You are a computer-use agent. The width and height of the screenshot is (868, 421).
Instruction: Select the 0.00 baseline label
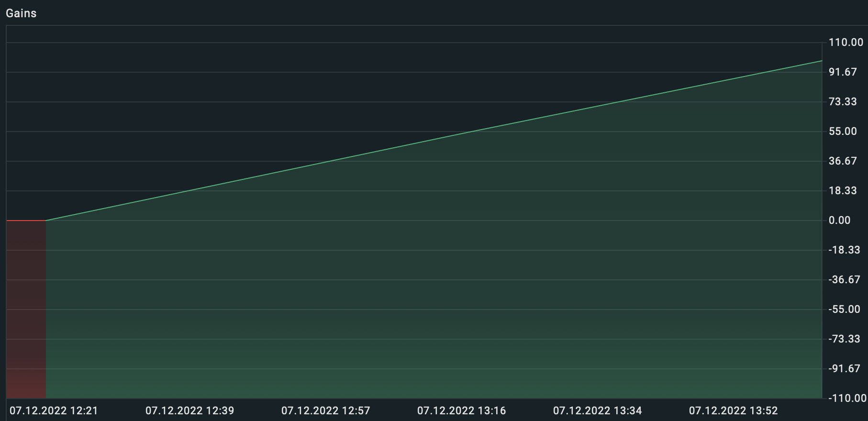coord(840,221)
